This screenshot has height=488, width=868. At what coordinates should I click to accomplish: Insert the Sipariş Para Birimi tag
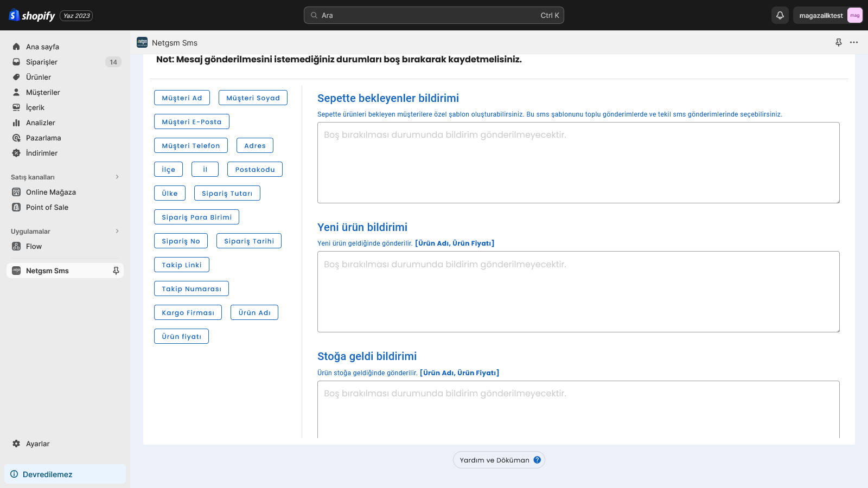click(x=196, y=217)
